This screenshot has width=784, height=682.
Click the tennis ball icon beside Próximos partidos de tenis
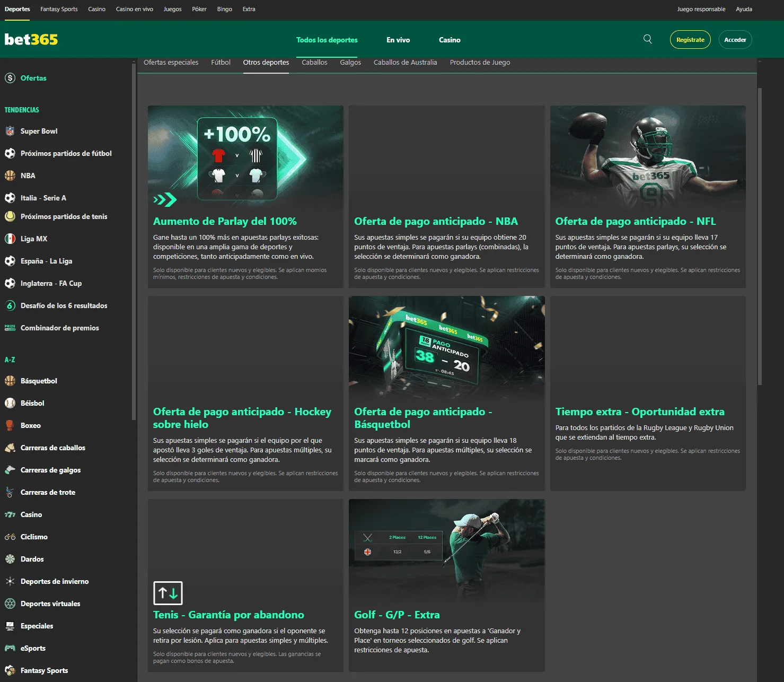point(10,216)
